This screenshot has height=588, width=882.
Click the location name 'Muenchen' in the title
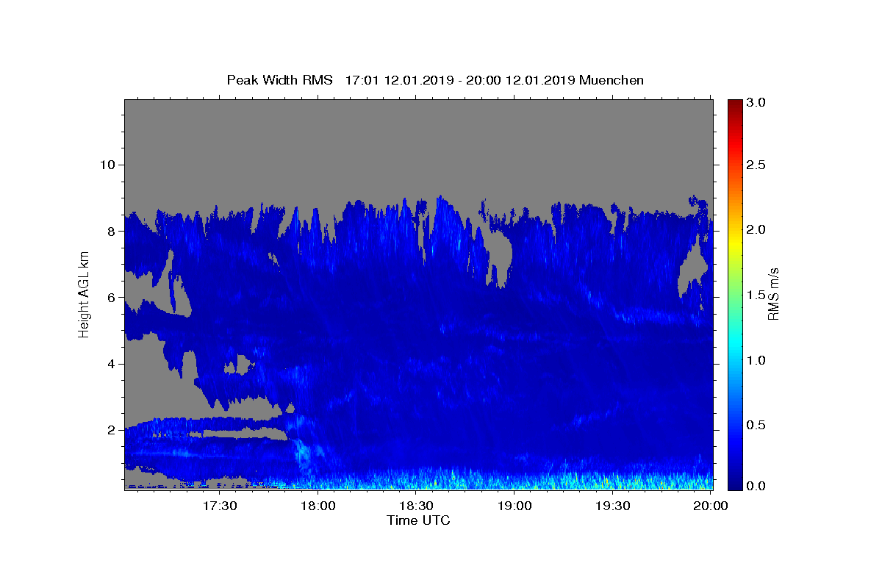pyautogui.click(x=612, y=80)
